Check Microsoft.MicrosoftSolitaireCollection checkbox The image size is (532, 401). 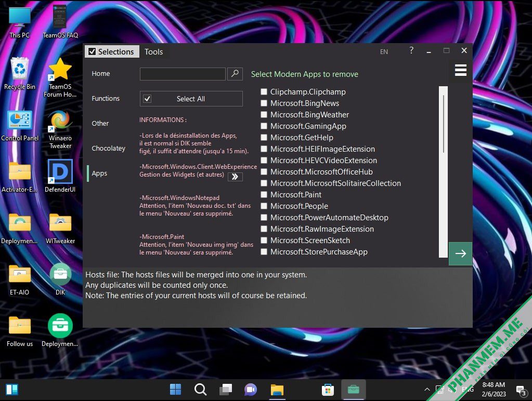264,183
